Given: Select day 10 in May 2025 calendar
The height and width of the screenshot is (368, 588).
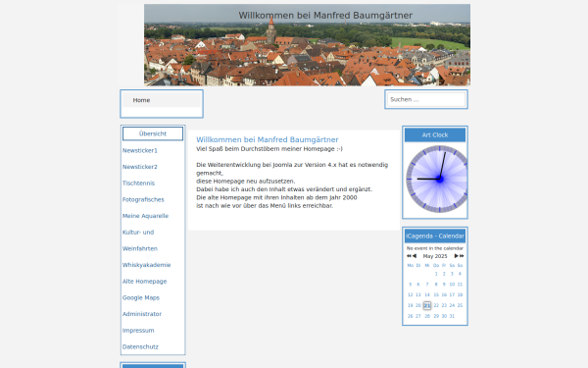Looking at the screenshot, I should pos(452,285).
